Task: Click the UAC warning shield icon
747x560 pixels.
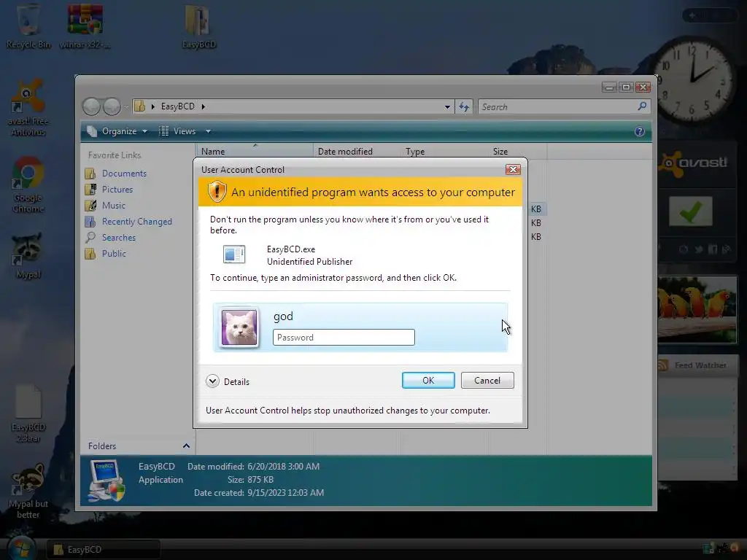Action: coord(217,192)
